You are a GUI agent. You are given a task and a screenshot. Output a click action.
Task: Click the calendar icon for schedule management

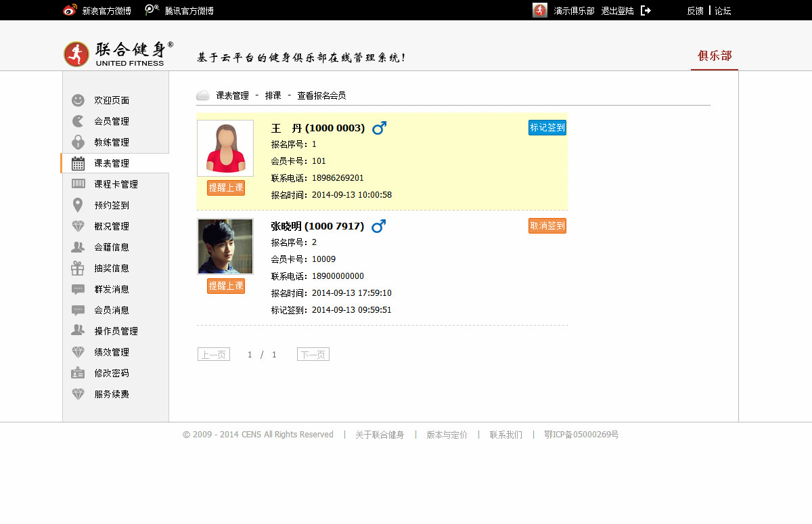tap(78, 163)
